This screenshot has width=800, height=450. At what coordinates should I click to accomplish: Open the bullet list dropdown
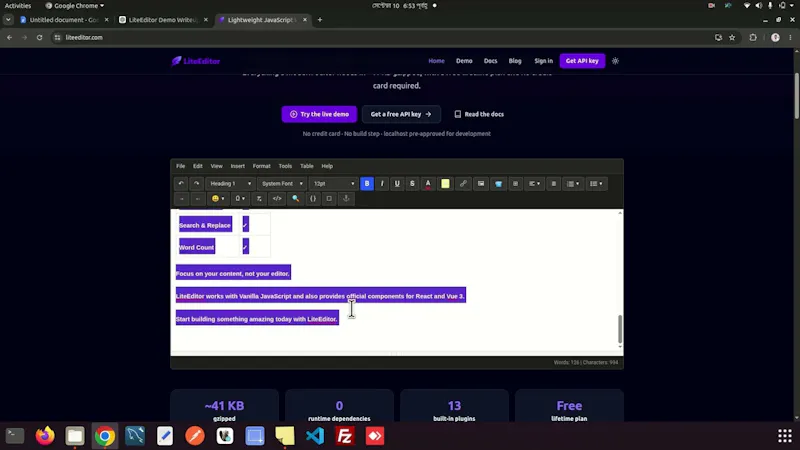[596, 184]
